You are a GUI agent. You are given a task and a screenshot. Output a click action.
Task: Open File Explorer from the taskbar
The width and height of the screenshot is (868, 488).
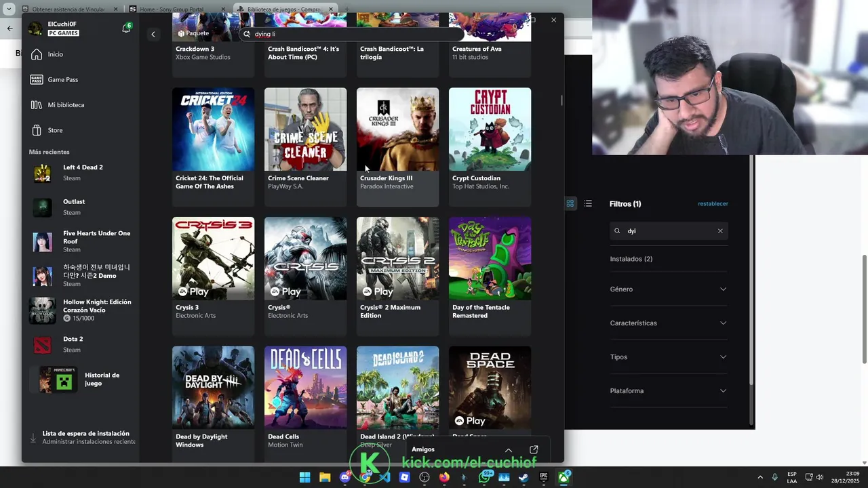(x=325, y=477)
